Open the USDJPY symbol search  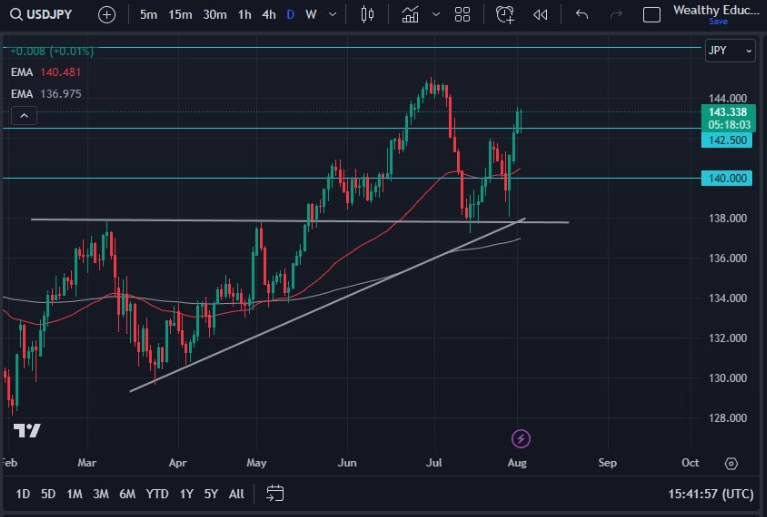coord(41,15)
